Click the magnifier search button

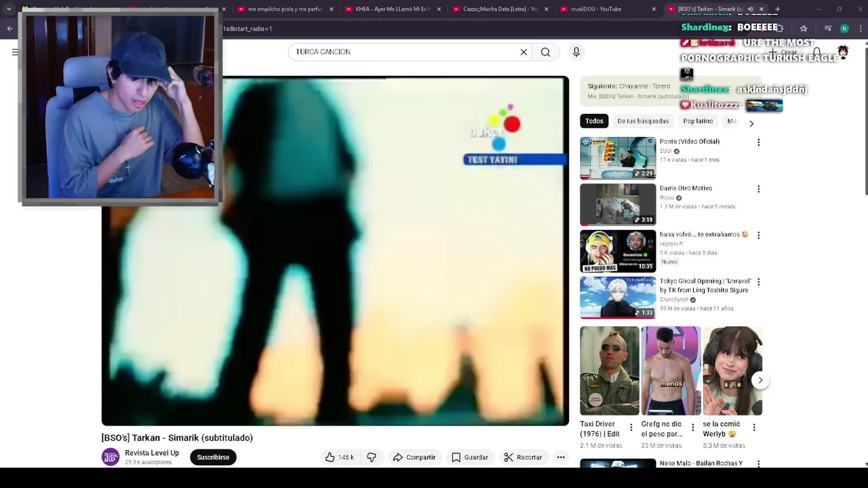(545, 52)
